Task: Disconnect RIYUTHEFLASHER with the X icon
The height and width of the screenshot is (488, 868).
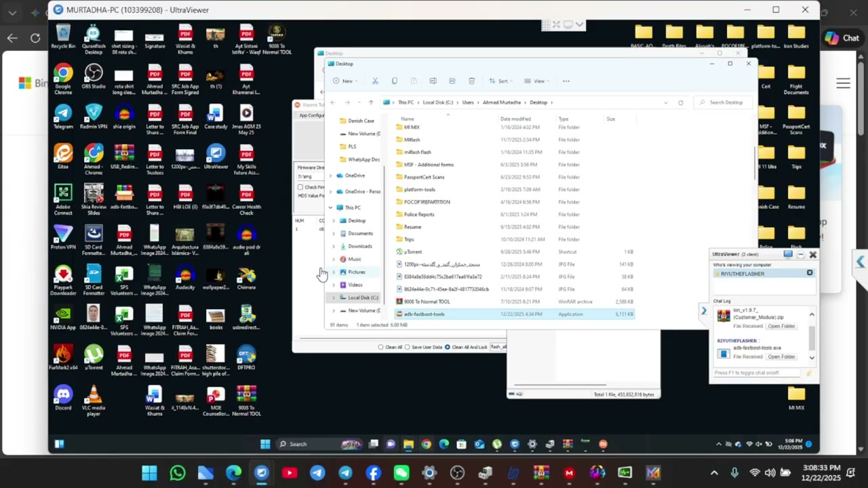Action: pyautogui.click(x=809, y=272)
